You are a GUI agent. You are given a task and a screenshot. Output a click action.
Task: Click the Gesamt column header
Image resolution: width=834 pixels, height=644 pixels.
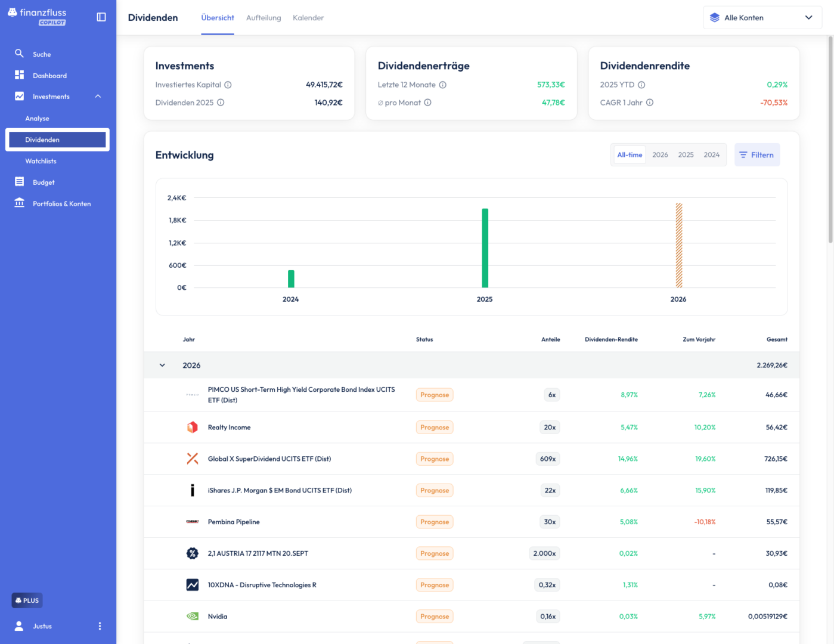click(777, 339)
